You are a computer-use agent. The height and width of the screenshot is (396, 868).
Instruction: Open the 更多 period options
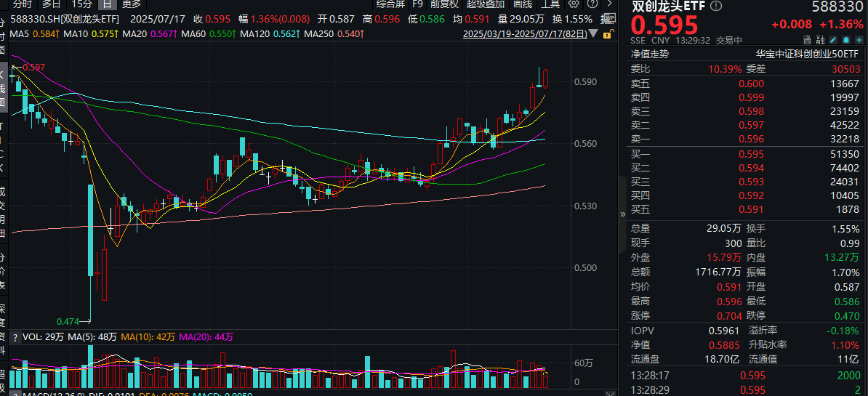(132, 4)
